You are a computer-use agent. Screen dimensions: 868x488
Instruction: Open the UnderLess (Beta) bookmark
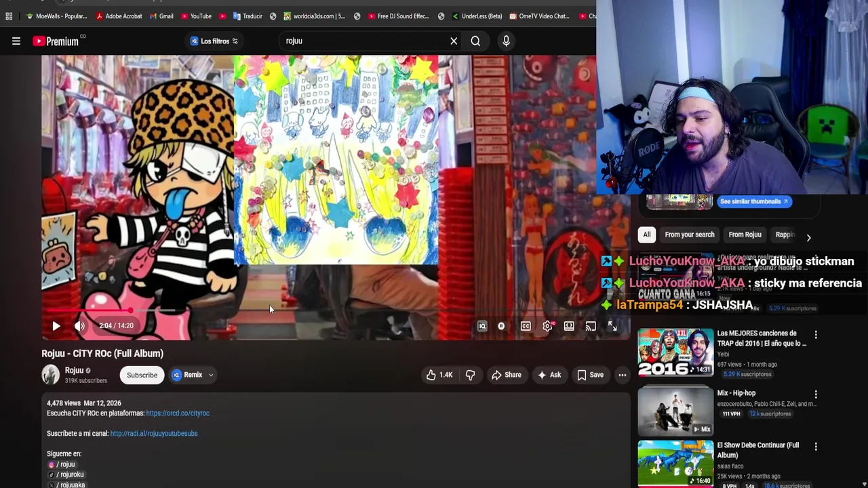click(x=477, y=16)
